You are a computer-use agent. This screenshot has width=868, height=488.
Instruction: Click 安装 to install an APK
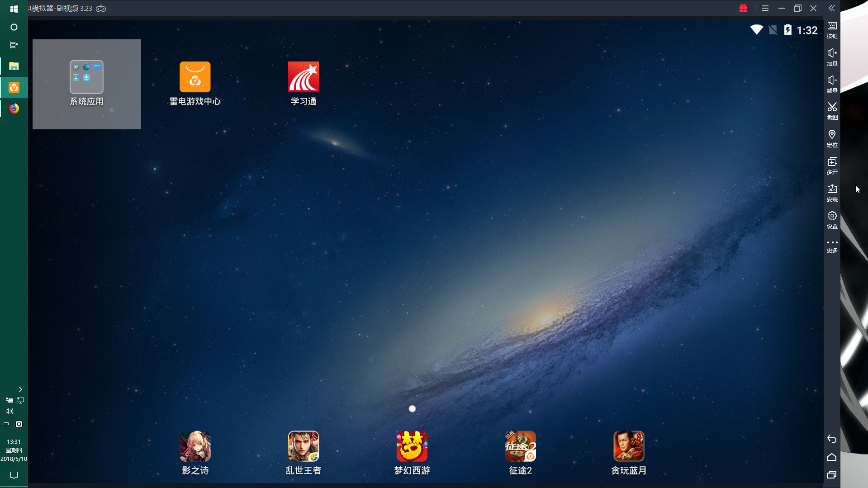pos(832,192)
